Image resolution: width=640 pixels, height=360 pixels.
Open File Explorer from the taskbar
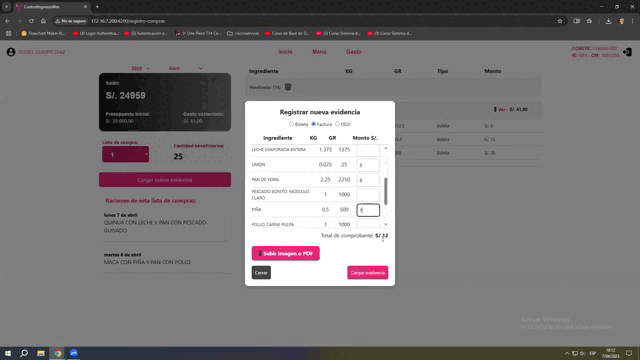41,353
